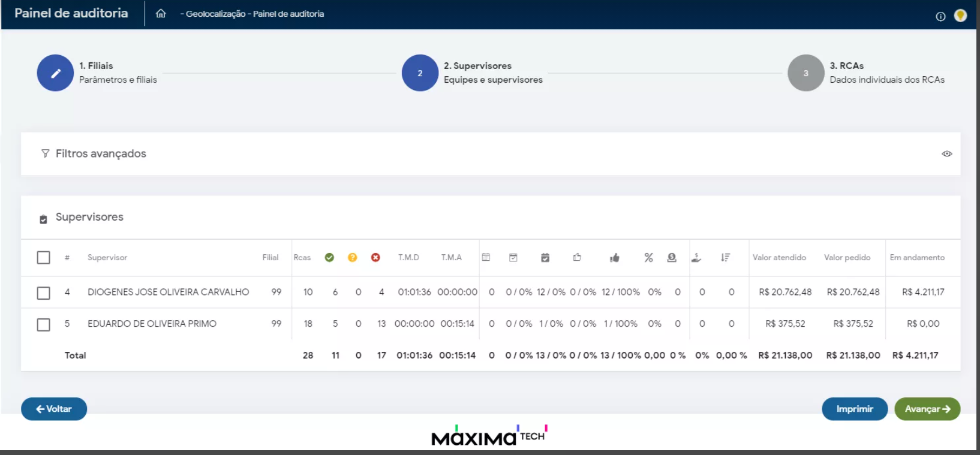Viewport: 980px width, 455px height.
Task: Click the 3. RCAs step label
Action: coord(846,66)
